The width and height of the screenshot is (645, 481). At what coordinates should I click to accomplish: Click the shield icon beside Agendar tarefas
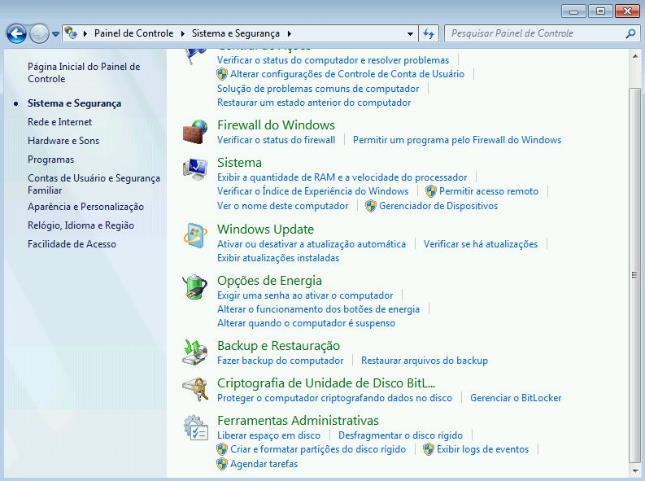tap(222, 464)
